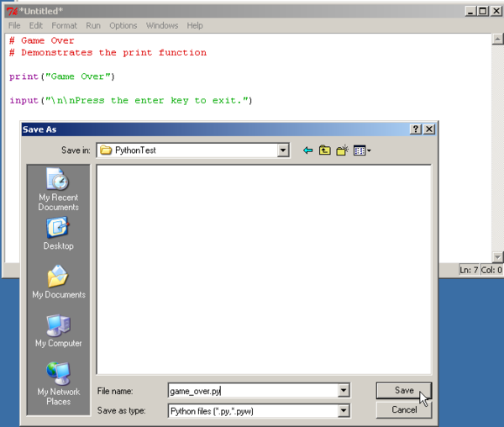Image resolution: width=504 pixels, height=427 pixels.
Task: Open the Save as type dropdown
Action: (343, 411)
